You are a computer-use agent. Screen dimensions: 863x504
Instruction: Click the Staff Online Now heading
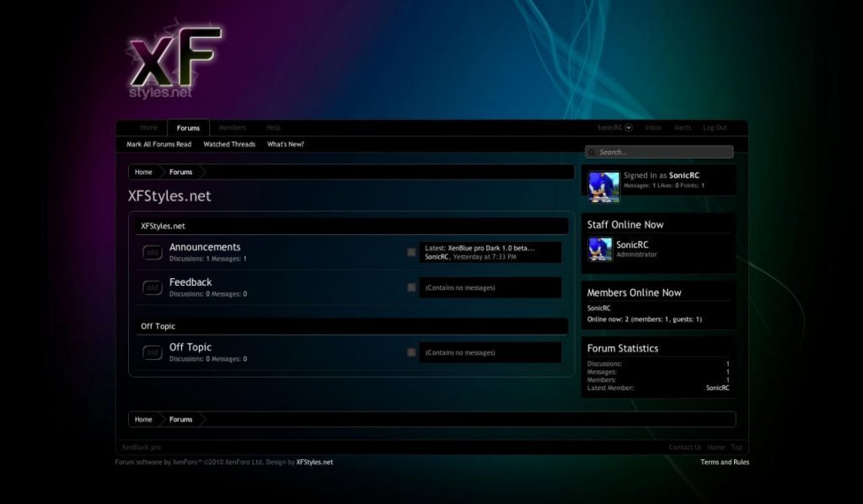click(x=625, y=224)
